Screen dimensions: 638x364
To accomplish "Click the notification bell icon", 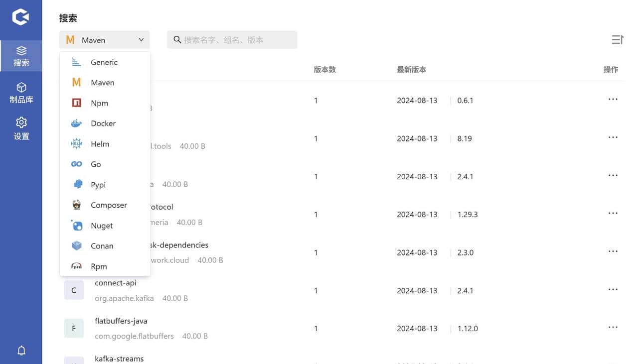I will click(21, 350).
